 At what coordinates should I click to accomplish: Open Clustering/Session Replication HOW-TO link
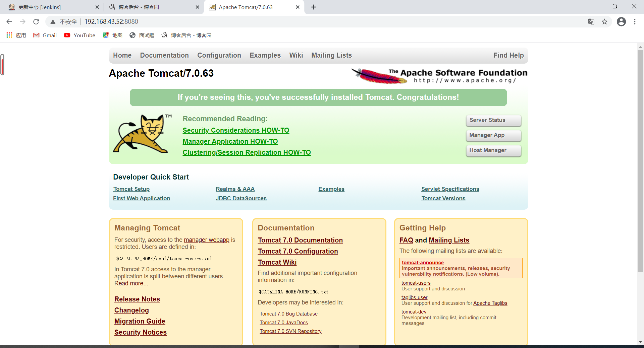click(247, 152)
